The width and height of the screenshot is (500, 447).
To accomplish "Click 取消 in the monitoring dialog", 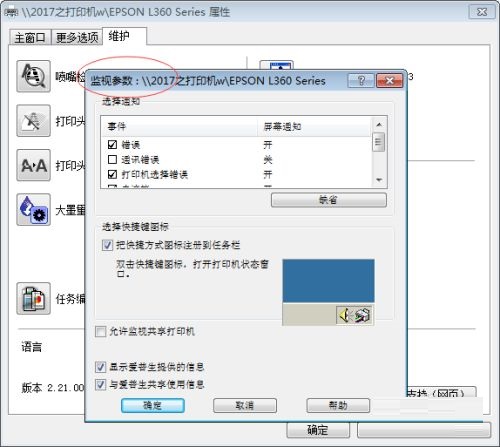I will (x=245, y=405).
